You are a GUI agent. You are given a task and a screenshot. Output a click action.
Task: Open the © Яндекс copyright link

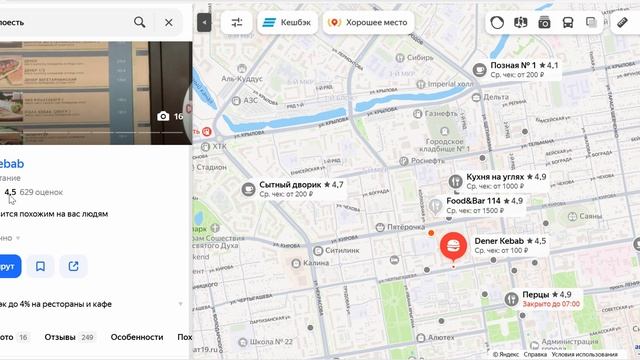[506, 354]
